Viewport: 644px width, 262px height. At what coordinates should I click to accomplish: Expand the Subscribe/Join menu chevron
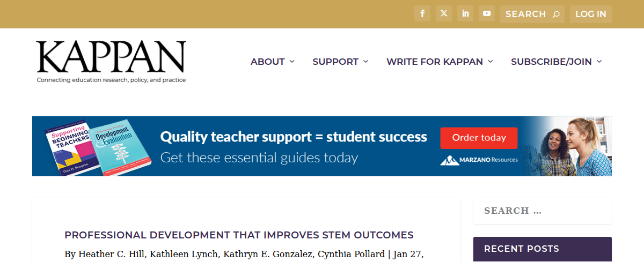tap(599, 62)
